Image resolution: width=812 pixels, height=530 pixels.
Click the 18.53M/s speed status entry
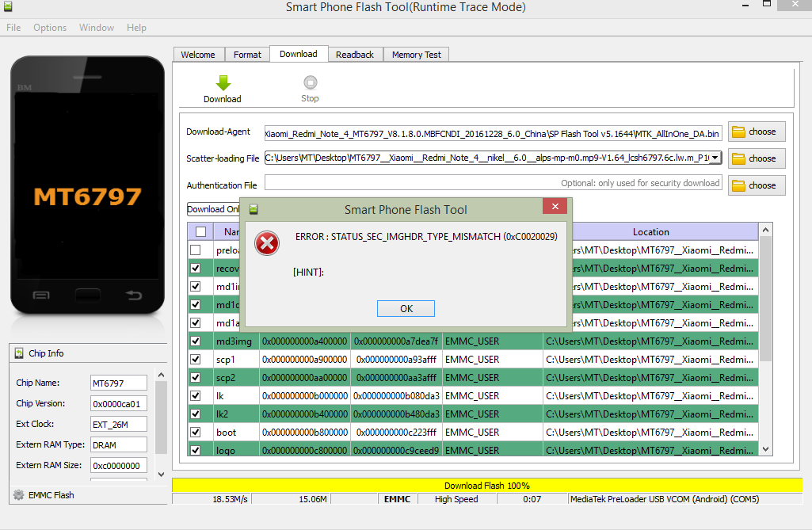230,499
